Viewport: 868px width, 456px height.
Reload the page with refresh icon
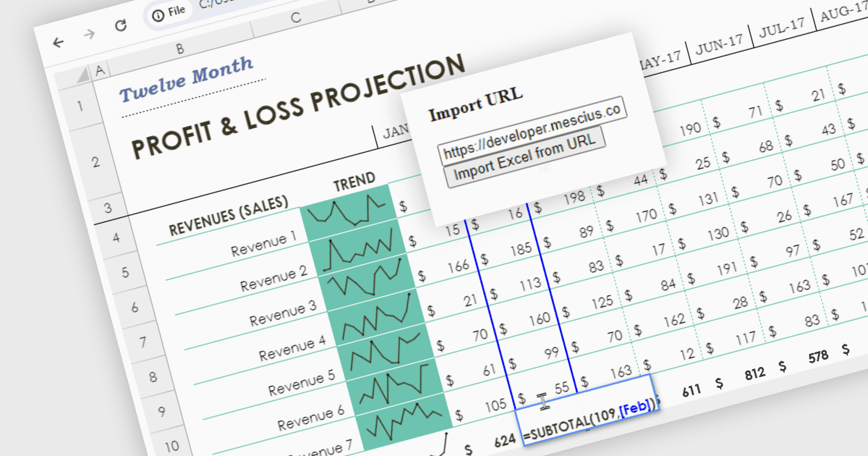click(121, 25)
